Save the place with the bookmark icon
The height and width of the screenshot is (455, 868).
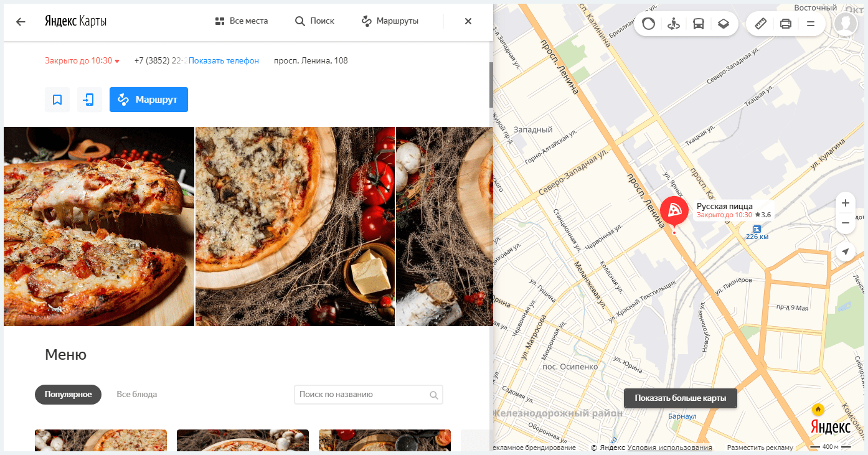point(57,100)
